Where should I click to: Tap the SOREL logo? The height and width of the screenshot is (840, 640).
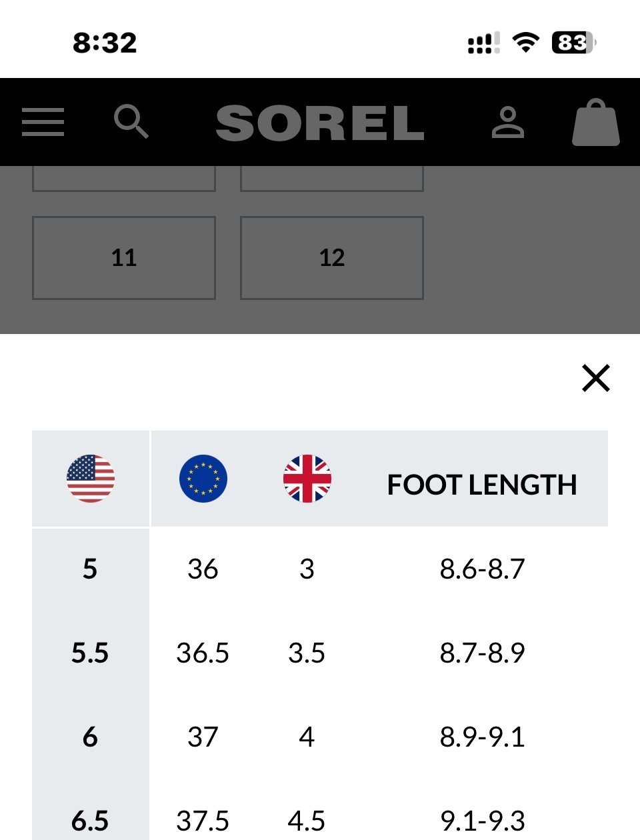320,123
